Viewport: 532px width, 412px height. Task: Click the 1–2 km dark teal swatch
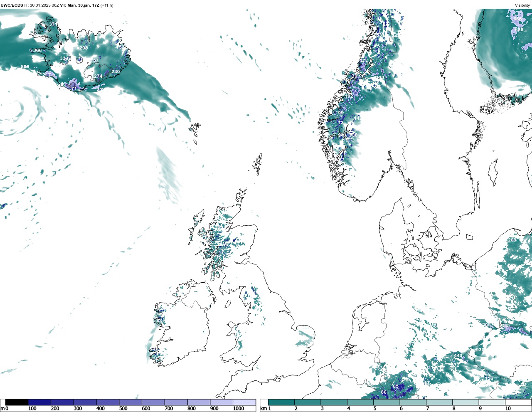click(x=281, y=402)
